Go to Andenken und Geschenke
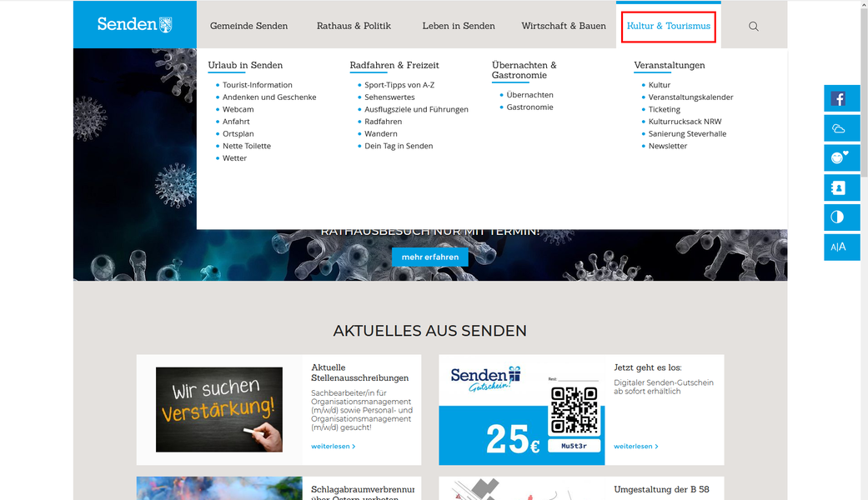The image size is (868, 500). pos(269,97)
